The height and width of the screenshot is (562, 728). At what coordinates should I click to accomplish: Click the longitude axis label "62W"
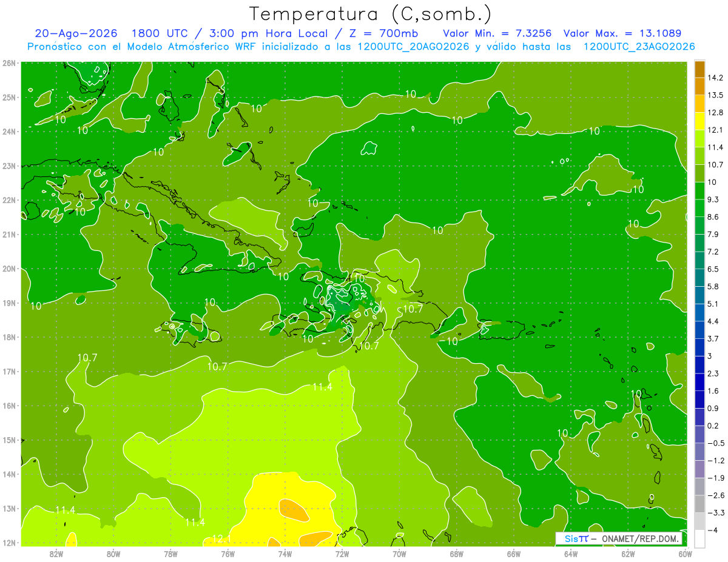click(x=628, y=554)
